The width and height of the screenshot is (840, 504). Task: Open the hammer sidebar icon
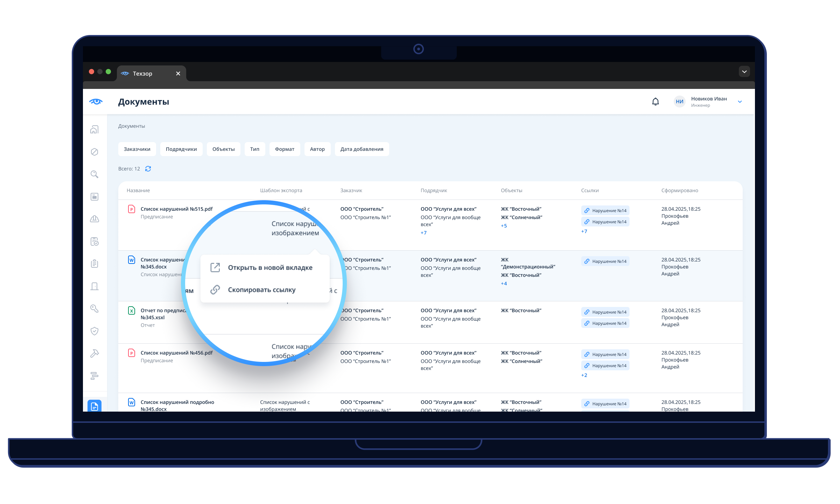(x=94, y=353)
